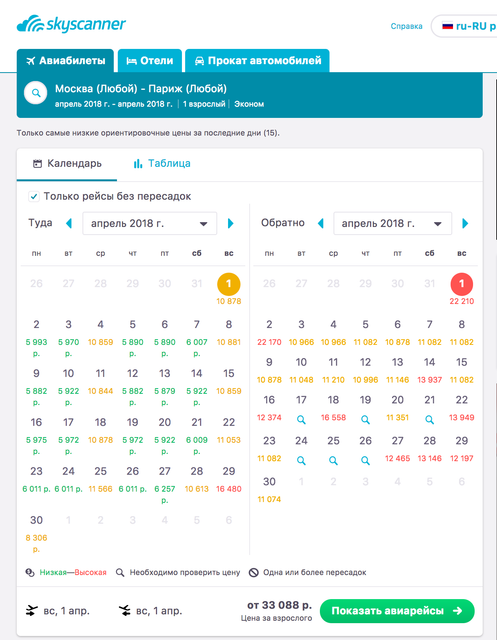Viewport: 497px width, 640px height.
Task: Expand the Обратно month dropdown апрель 2018
Action: (393, 223)
